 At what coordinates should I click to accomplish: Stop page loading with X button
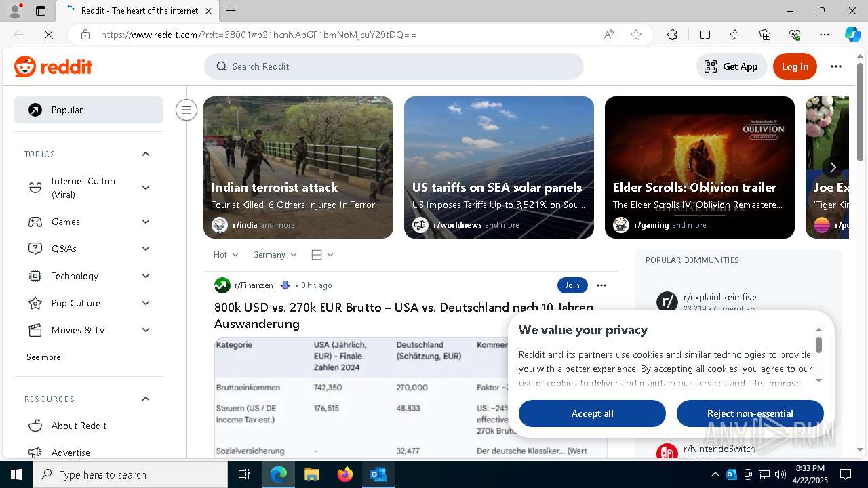(x=49, y=35)
